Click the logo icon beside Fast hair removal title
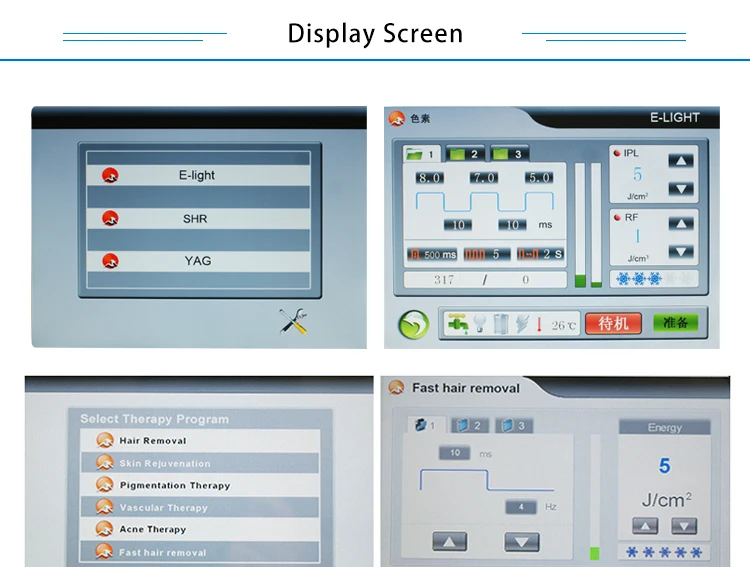The image size is (750, 567). click(396, 388)
